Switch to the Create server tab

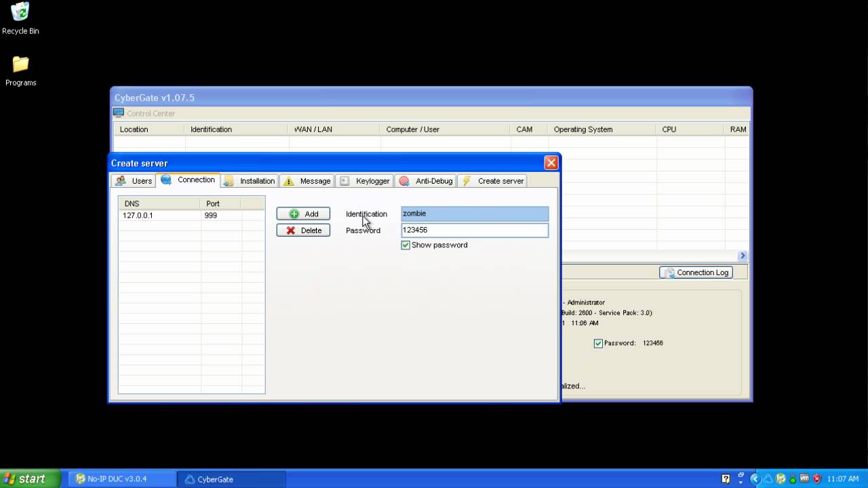pyautogui.click(x=493, y=181)
